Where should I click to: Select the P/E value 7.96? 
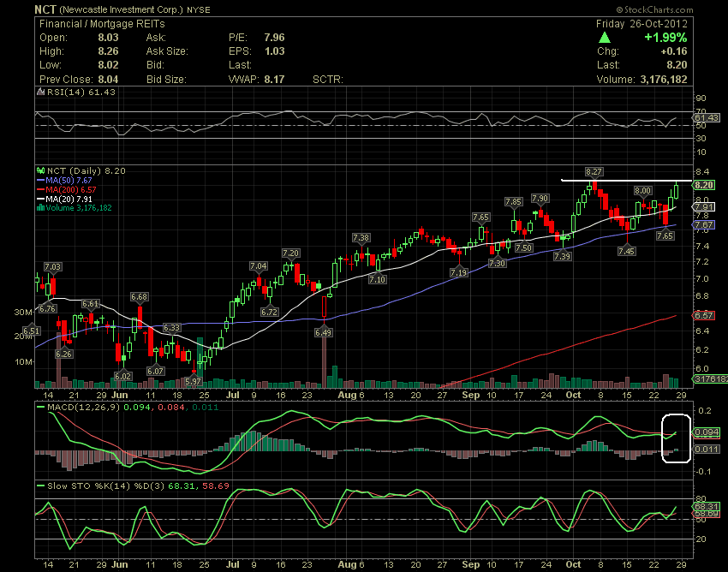point(274,38)
